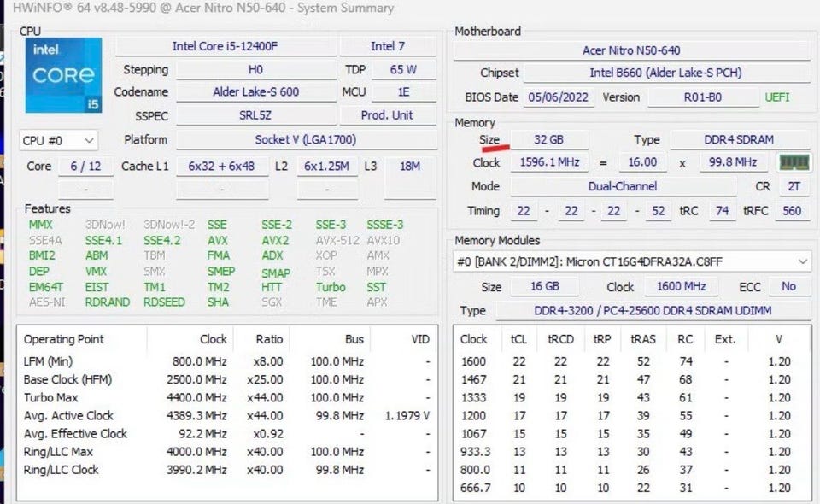The height and width of the screenshot is (504, 820).
Task: Click the AVX2 feature label
Action: [275, 241]
